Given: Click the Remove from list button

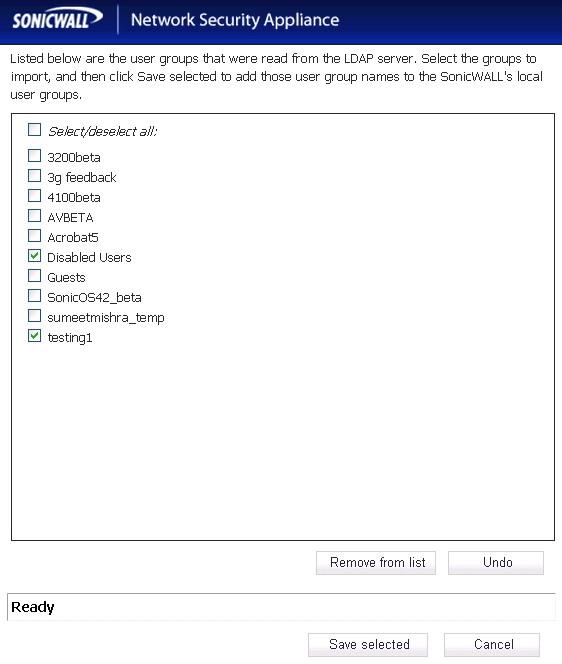Looking at the screenshot, I should [376, 563].
